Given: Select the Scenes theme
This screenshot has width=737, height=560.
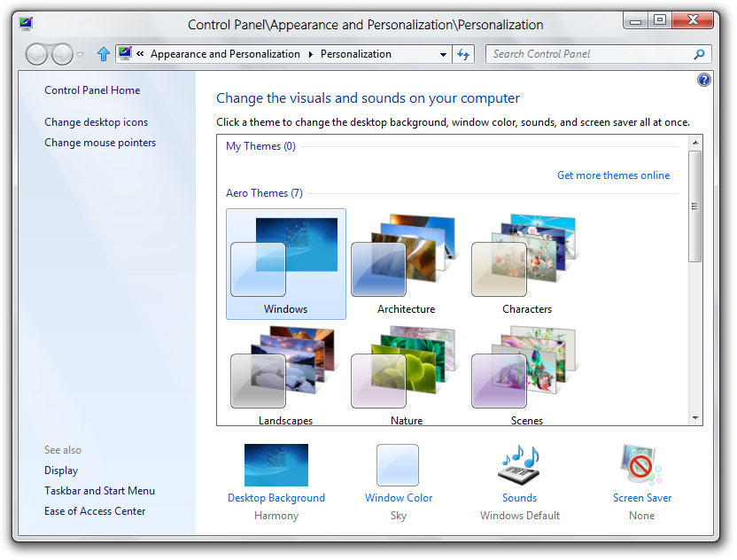Looking at the screenshot, I should coord(527,375).
